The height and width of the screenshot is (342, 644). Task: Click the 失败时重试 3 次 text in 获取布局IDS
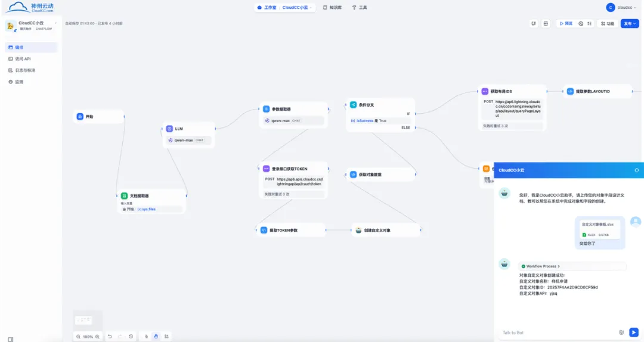pos(496,126)
